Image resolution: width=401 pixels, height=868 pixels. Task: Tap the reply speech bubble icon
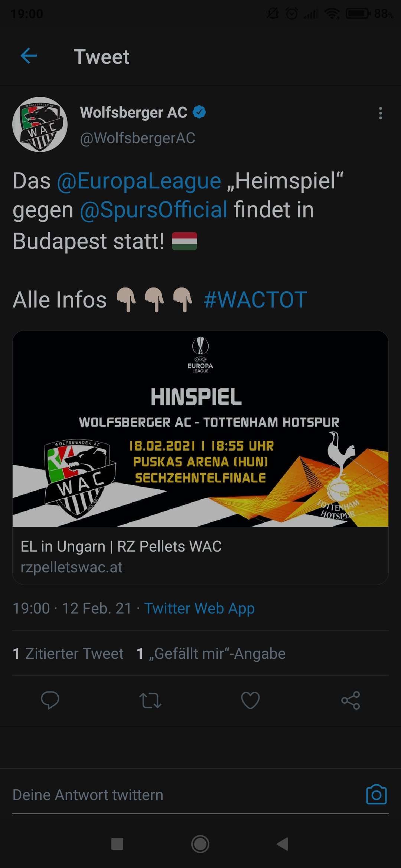[x=50, y=700]
